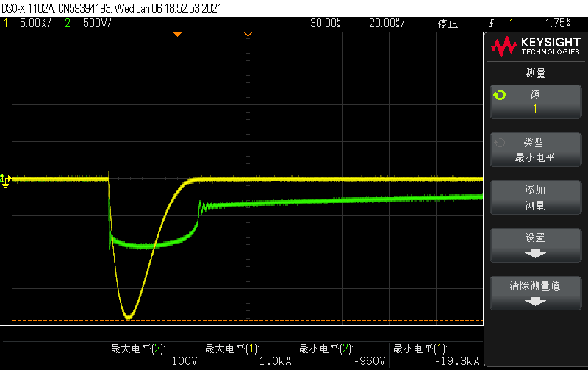Open the 20.00µs/ timebase setting
The width and height of the screenshot is (588, 370).
(x=387, y=24)
